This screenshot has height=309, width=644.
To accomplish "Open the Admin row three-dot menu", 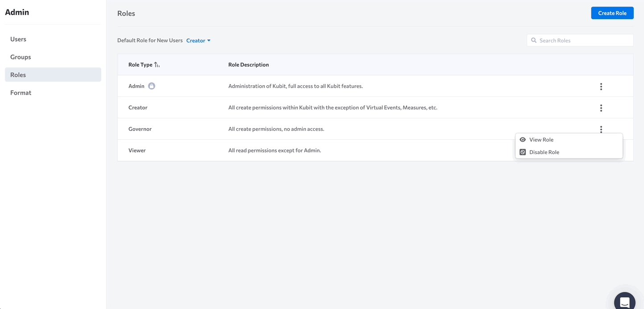I will [x=601, y=87].
